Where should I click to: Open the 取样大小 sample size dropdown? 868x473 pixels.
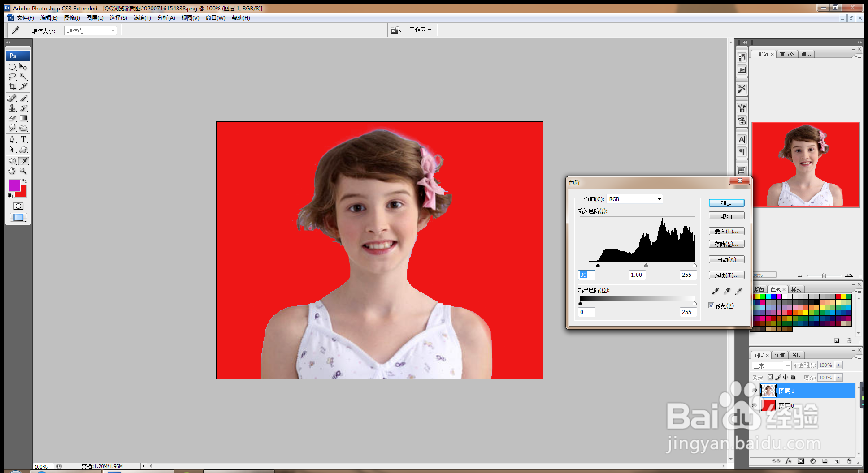[x=91, y=30]
